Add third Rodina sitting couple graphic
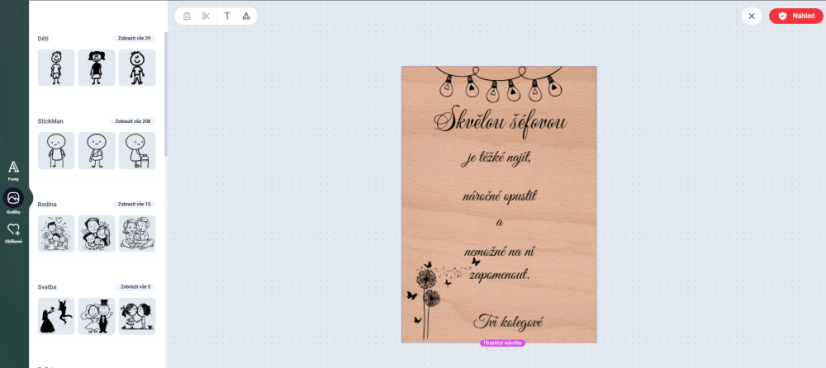 pyautogui.click(x=137, y=233)
